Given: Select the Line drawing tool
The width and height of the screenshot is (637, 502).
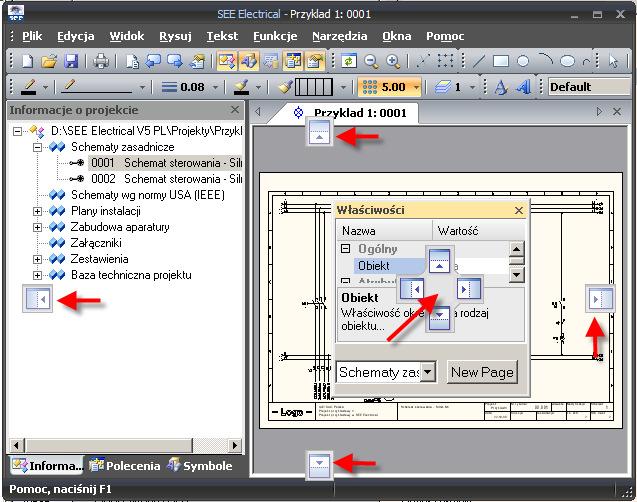Looking at the screenshot, I should tap(478, 61).
